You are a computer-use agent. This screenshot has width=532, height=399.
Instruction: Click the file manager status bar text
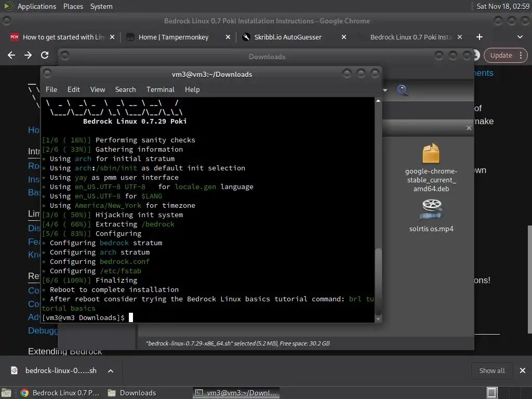237,343
